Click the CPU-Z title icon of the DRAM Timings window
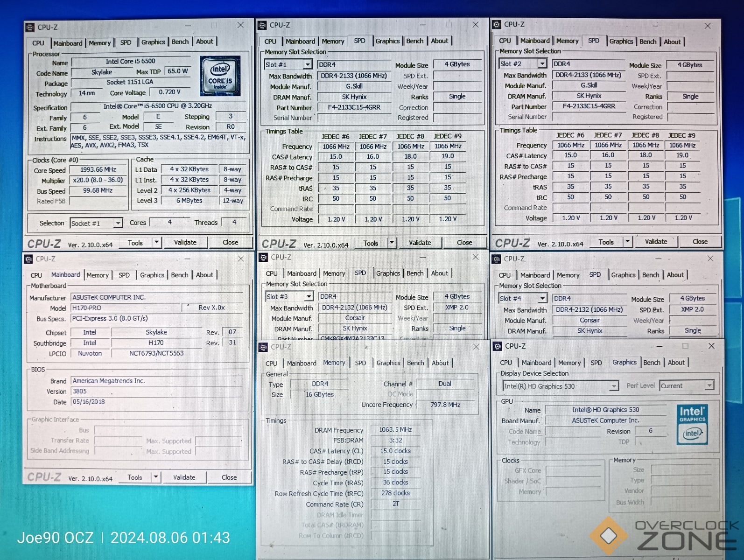 click(263, 347)
